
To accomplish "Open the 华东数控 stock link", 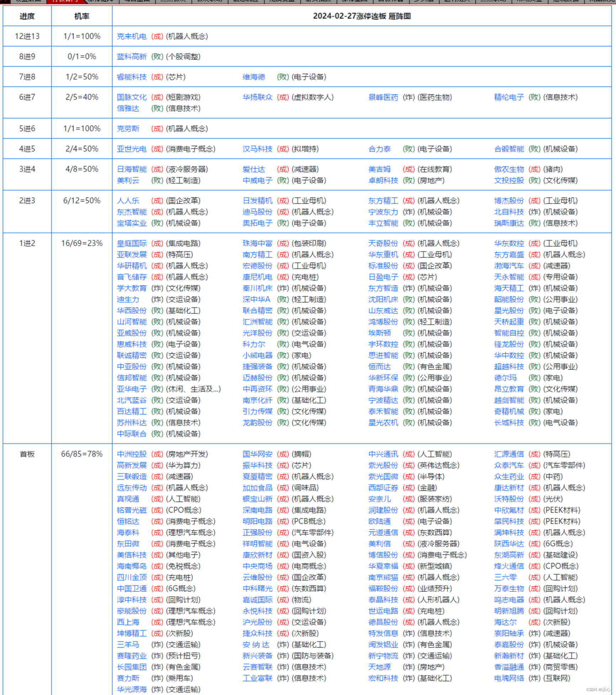I will click(x=509, y=243).
